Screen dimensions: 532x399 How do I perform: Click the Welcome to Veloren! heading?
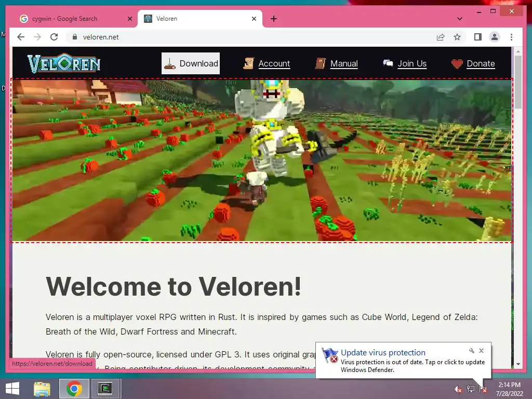tap(174, 287)
